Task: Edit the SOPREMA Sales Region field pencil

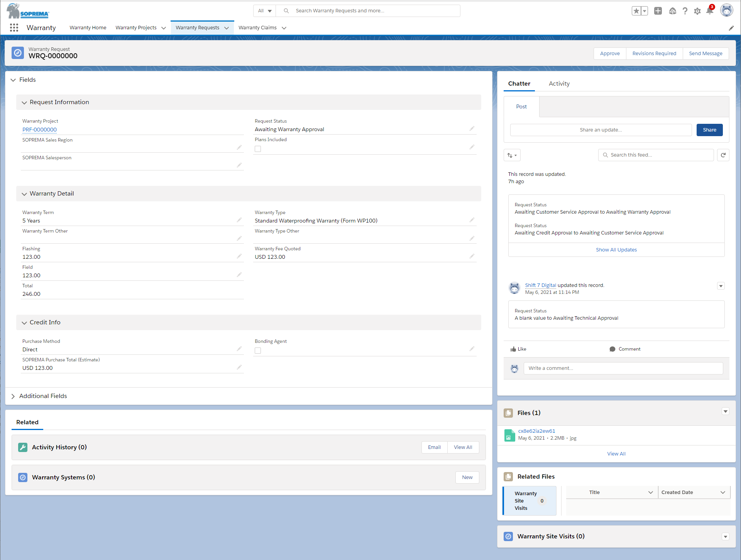Action: (239, 147)
